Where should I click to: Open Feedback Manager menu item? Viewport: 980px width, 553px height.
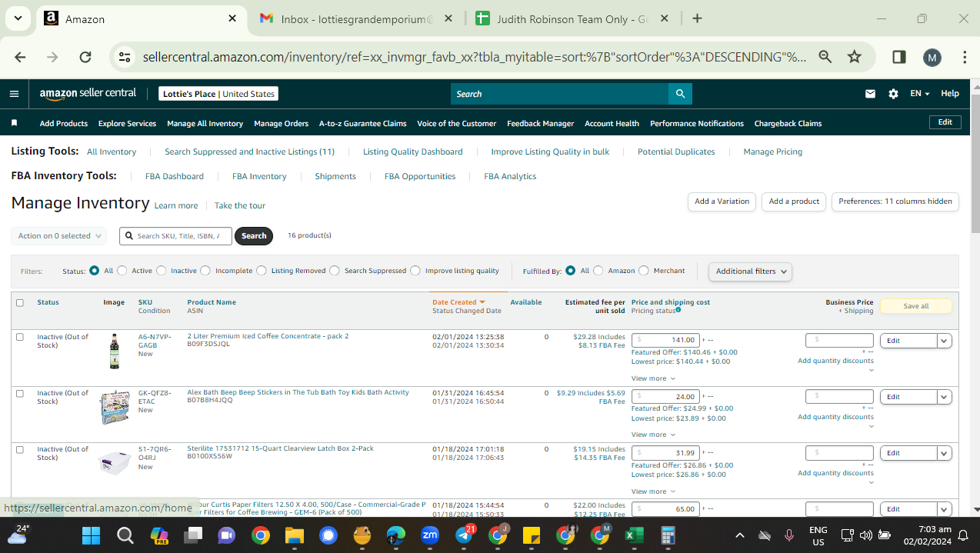(x=540, y=123)
